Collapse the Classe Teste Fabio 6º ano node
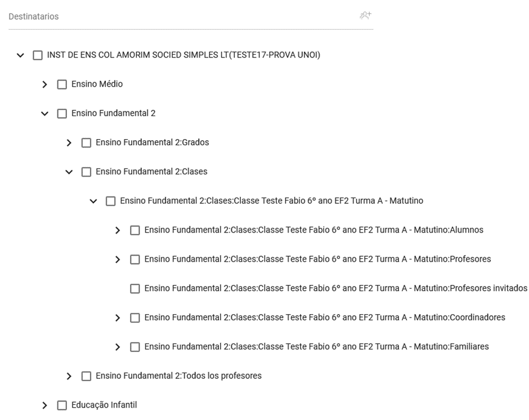 click(x=93, y=201)
